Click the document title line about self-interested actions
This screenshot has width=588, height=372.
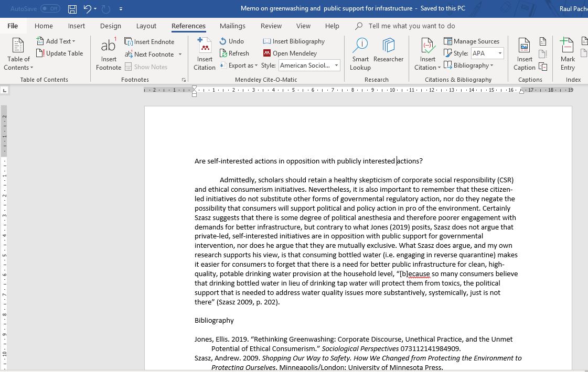pos(308,161)
